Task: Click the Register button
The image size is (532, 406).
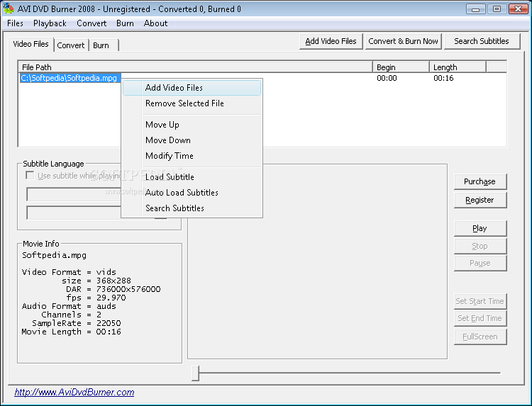Action: click(480, 200)
